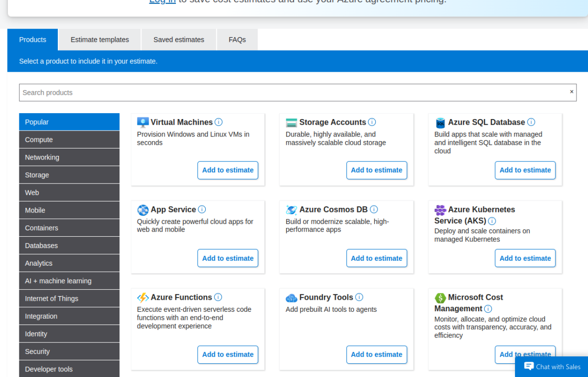
Task: Select the Mobile category
Action: (69, 210)
